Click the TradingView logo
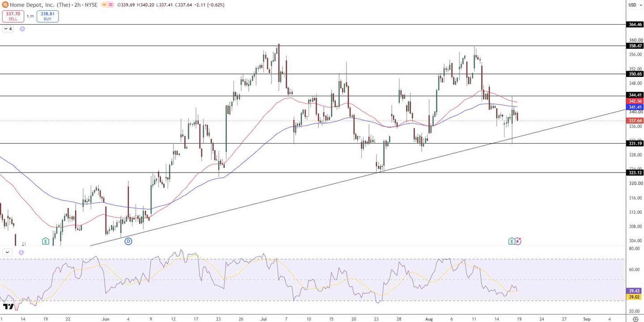Viewport: 644px width, 322px height. (x=8, y=307)
